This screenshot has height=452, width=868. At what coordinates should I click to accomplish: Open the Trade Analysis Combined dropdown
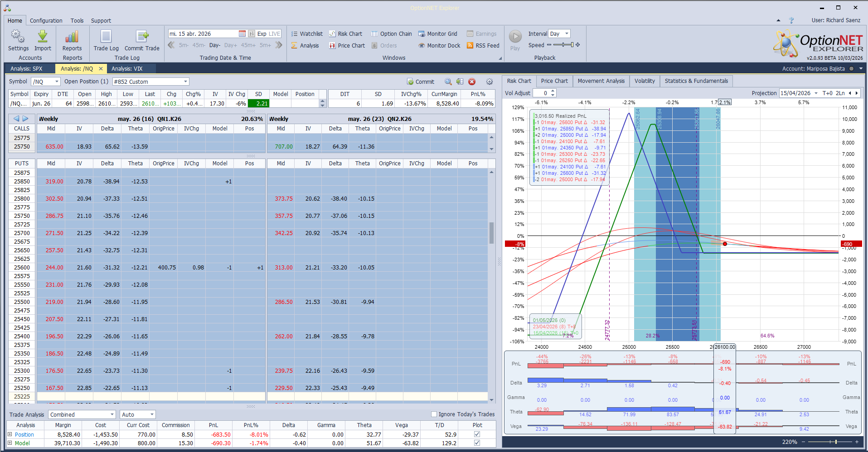coord(112,414)
